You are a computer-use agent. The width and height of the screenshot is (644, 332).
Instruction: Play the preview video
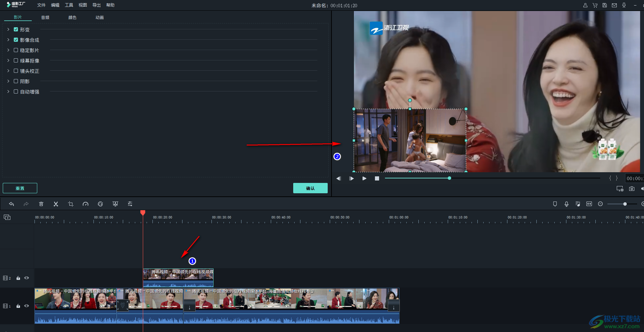pos(364,178)
